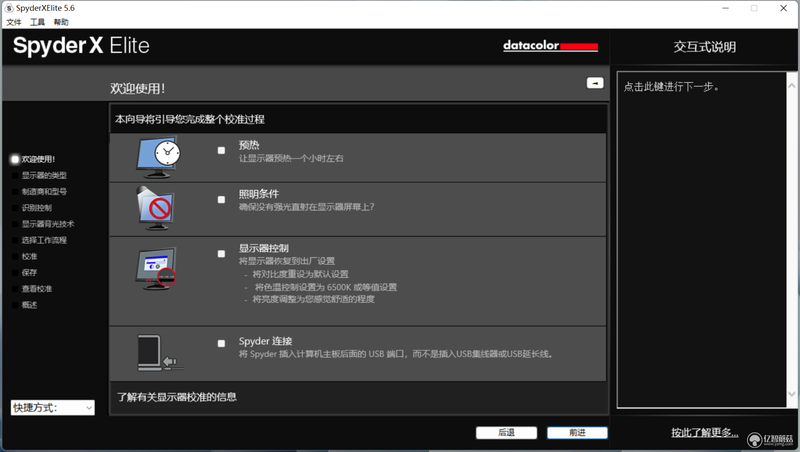The image size is (800, 452).
Task: Click the 显示器控制 heading text
Action: click(264, 248)
